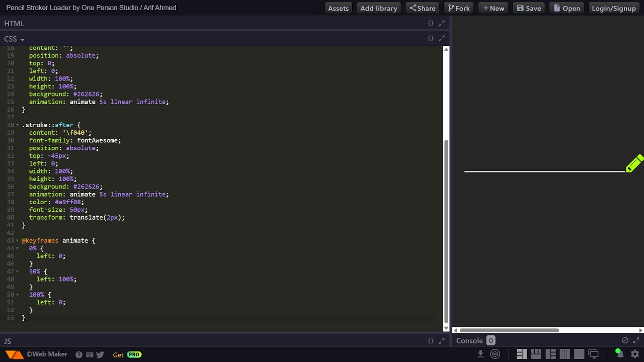Click the project title in the header
The width and height of the screenshot is (644, 362).
91,8
